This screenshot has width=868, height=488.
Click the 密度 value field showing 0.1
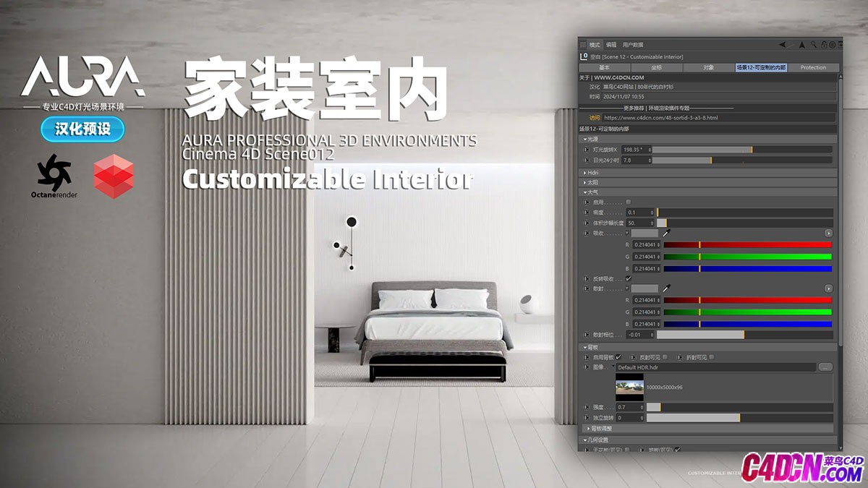pyautogui.click(x=639, y=213)
